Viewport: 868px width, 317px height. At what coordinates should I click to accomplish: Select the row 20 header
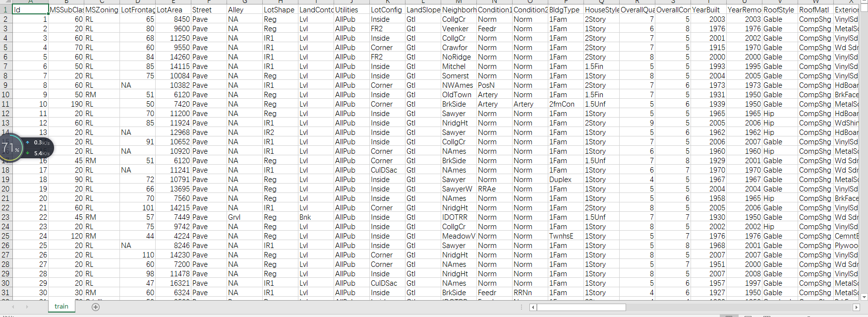5,189
